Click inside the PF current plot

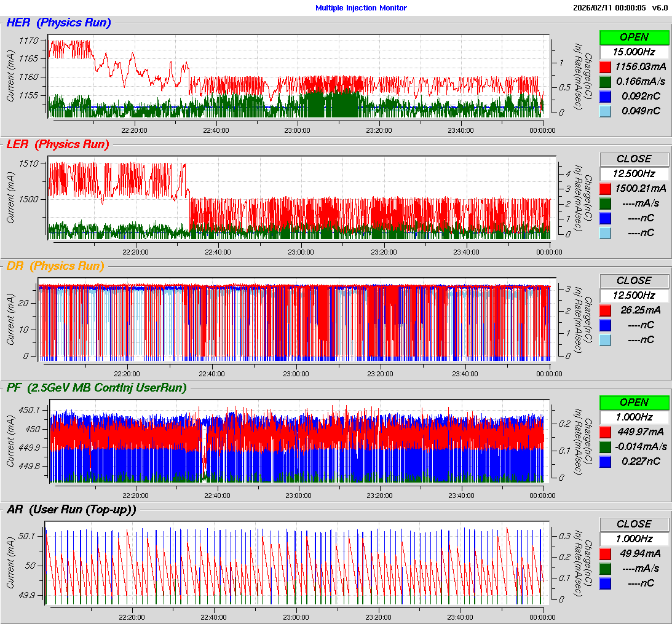pos(299,441)
